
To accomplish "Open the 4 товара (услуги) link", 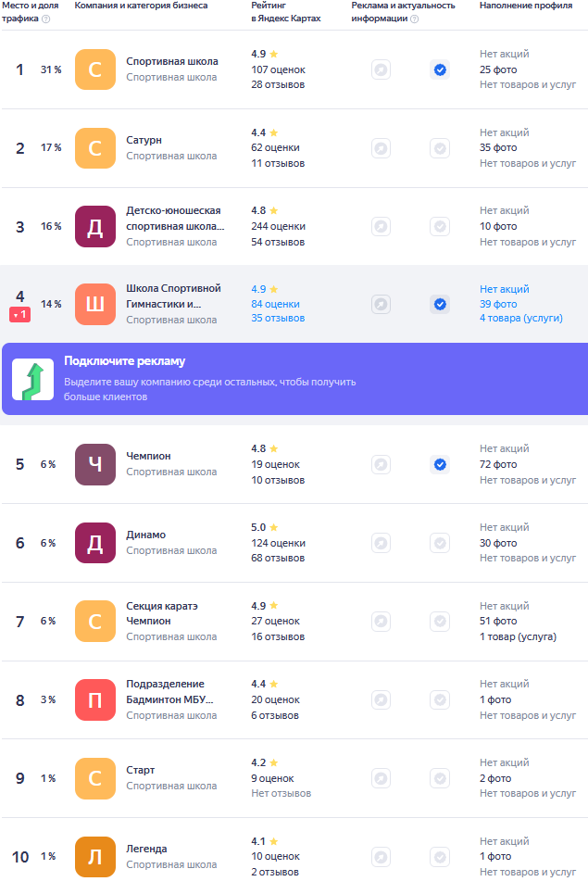I will coord(520,318).
